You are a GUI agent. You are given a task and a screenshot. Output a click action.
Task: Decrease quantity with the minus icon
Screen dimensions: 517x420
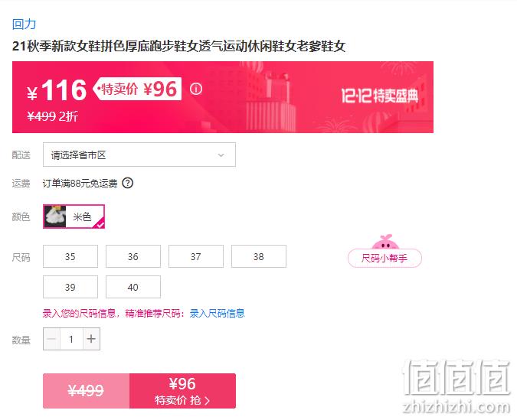[52, 339]
